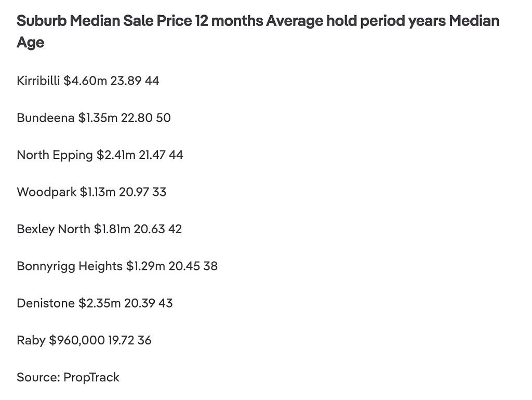
Task: Click the Raby price $960,000
Action: [x=77, y=340]
